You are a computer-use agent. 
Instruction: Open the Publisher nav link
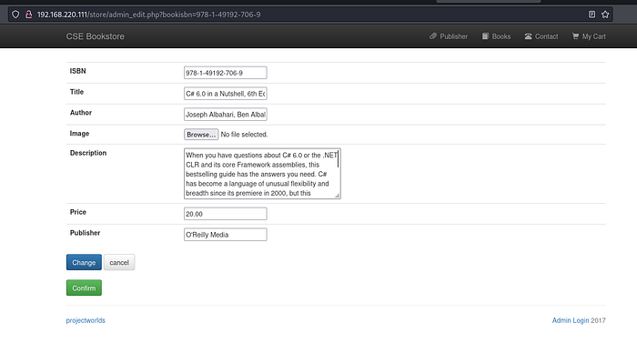coord(449,36)
